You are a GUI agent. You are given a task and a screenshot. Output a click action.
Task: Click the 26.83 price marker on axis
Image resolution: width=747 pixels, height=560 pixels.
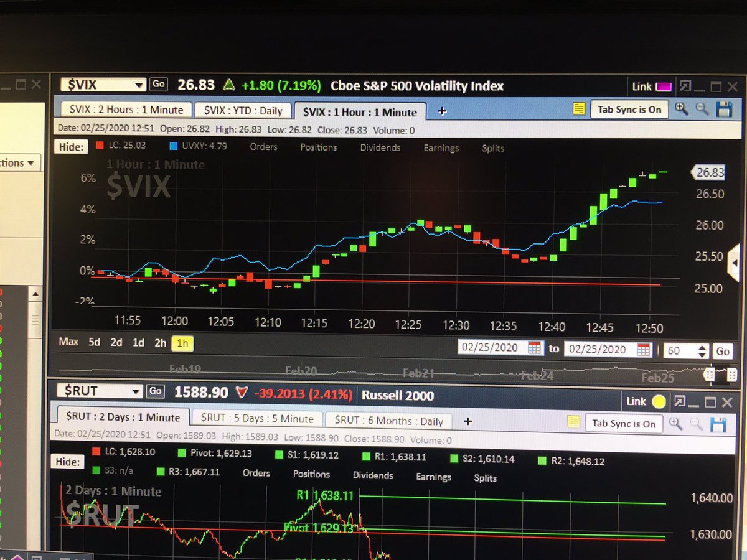click(710, 172)
